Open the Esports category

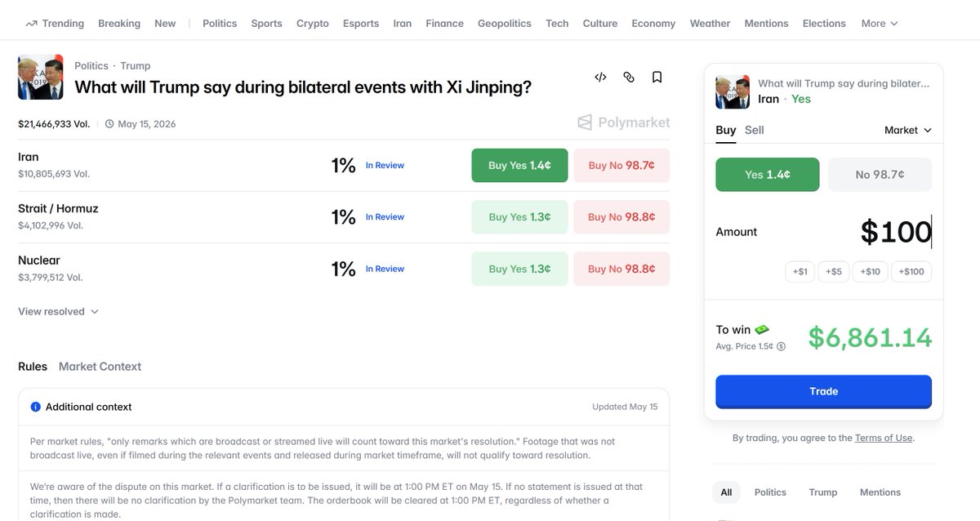(x=361, y=24)
